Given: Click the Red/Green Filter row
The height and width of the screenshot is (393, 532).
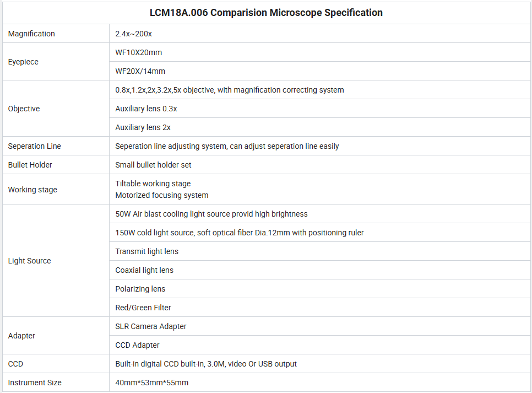Looking at the screenshot, I should tap(321, 307).
